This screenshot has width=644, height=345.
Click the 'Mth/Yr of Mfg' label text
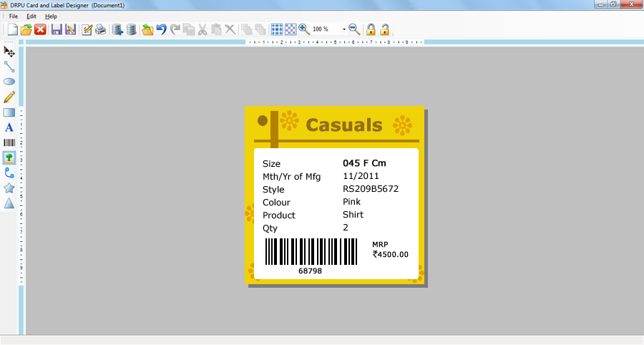pyautogui.click(x=292, y=177)
